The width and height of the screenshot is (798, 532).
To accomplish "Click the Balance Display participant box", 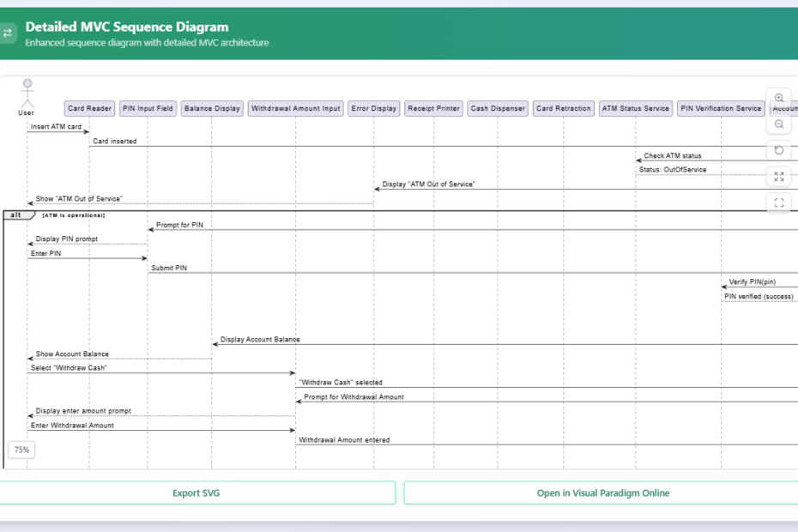I will pos(212,108).
